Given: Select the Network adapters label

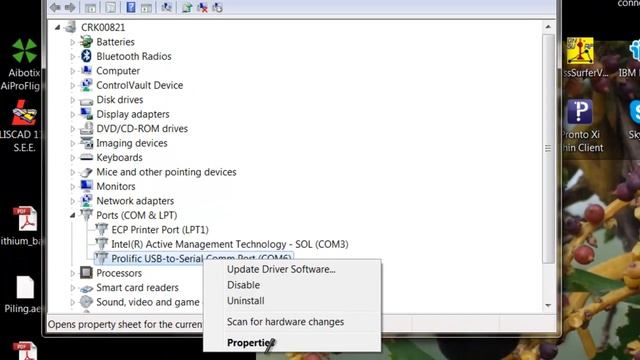Looking at the screenshot, I should pos(135,201).
